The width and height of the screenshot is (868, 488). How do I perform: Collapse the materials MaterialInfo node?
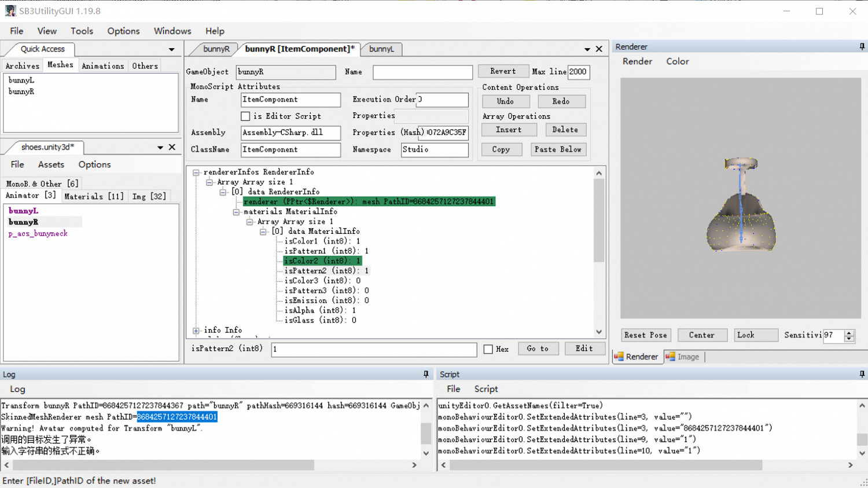(236, 212)
